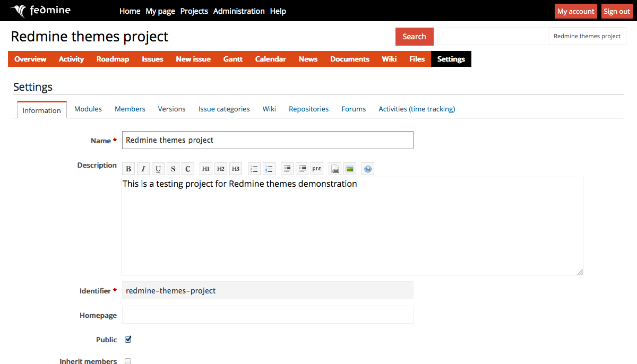Click the Redmine logo in header
The width and height of the screenshot is (637, 364).
coord(40,11)
